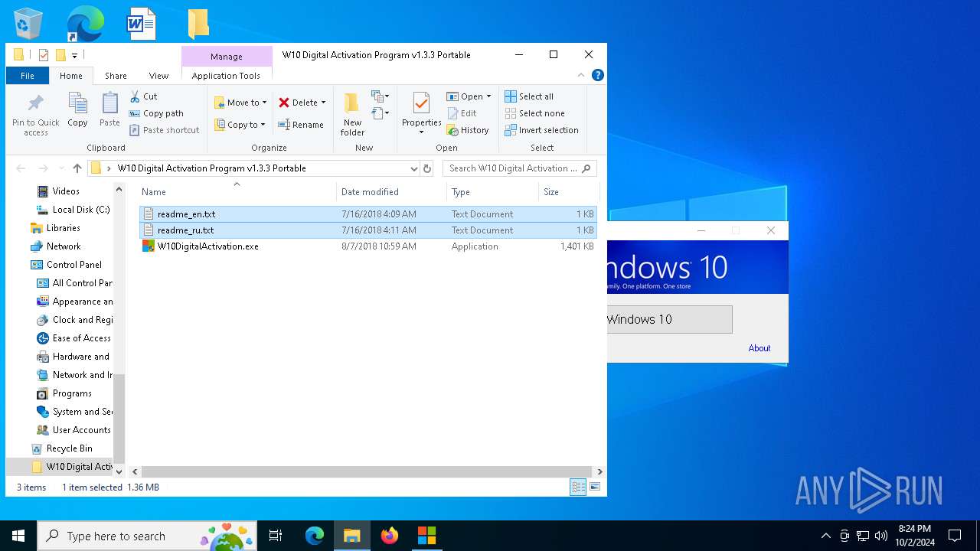980x551 pixels.
Task: Sort by the Name column header
Action: [237, 192]
